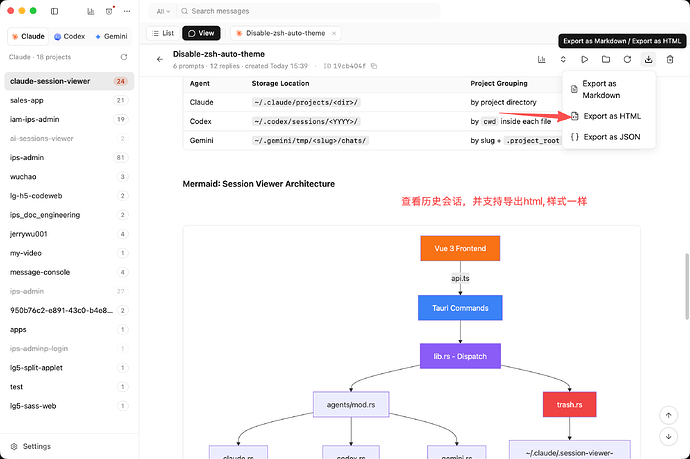This screenshot has height=459, width=690.
Task: Go back with the left arrow icon
Action: tap(160, 59)
